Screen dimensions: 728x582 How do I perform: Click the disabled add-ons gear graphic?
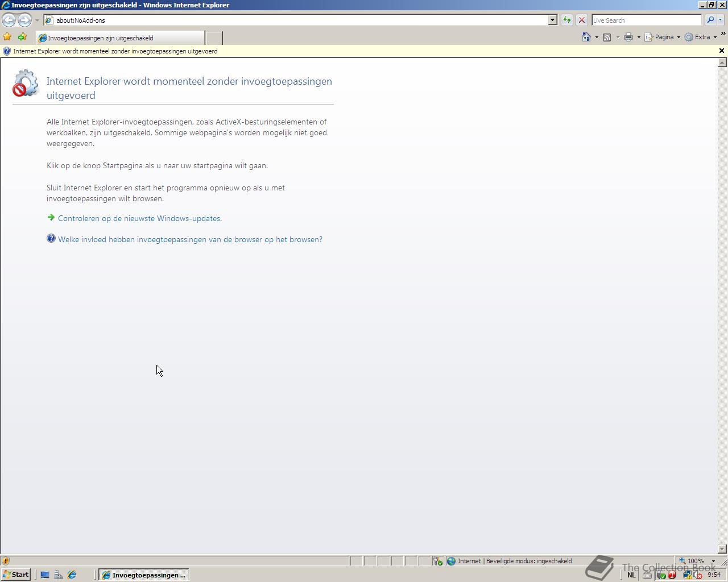pos(26,84)
